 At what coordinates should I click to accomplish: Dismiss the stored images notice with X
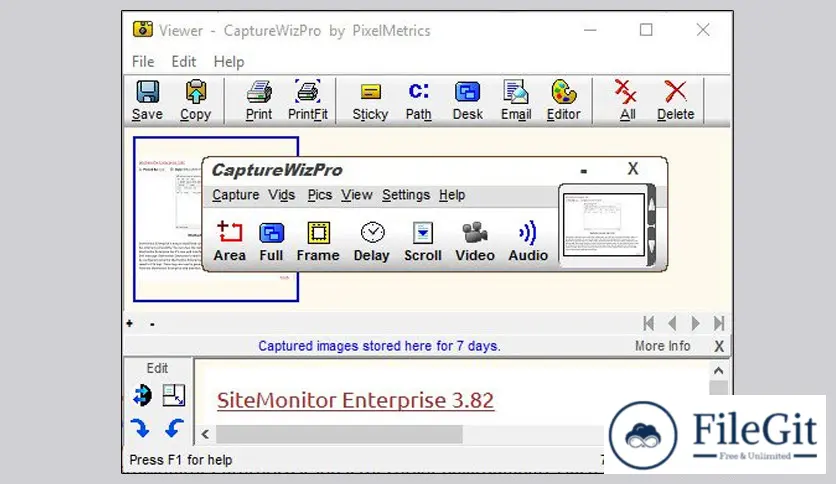pos(719,346)
